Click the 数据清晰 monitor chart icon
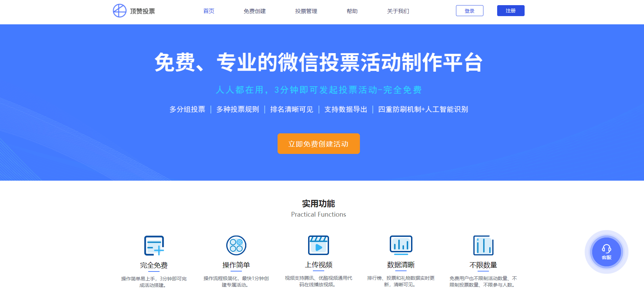Image resolution: width=644 pixels, height=290 pixels. point(401,245)
